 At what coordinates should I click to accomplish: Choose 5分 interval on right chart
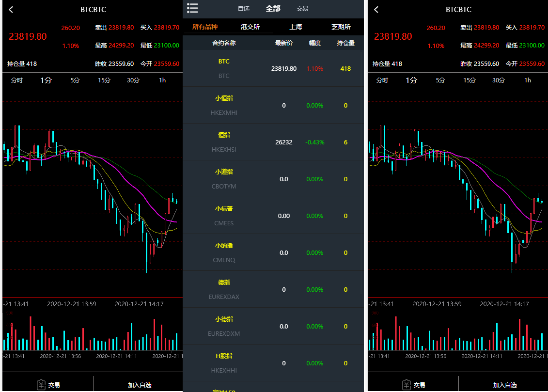click(x=440, y=80)
